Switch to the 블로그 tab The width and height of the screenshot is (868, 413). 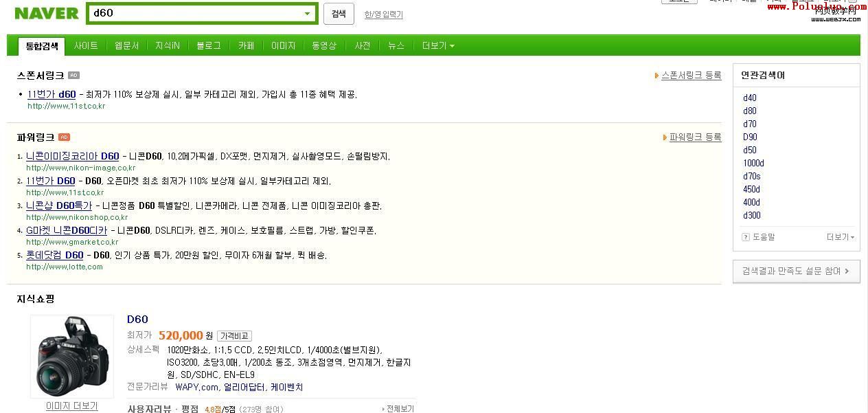point(209,46)
